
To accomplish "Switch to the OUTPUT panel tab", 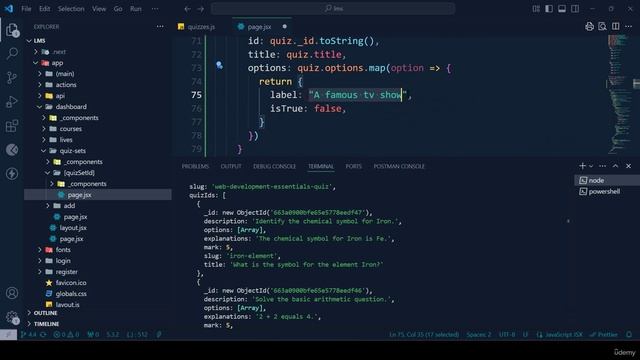I will click(231, 166).
